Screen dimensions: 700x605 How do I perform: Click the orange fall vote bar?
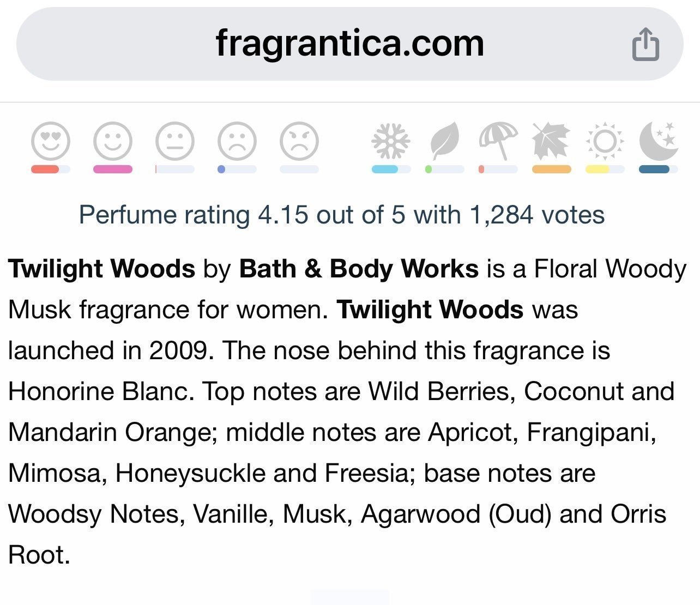point(552,170)
